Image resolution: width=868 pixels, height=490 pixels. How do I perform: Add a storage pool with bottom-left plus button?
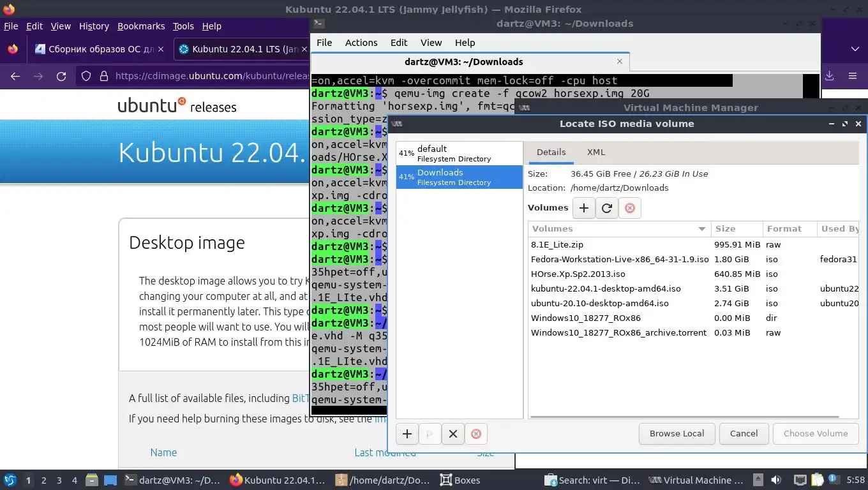point(407,434)
